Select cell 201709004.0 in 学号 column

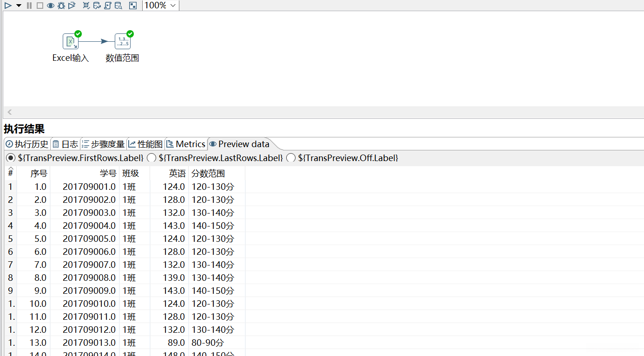click(85, 226)
